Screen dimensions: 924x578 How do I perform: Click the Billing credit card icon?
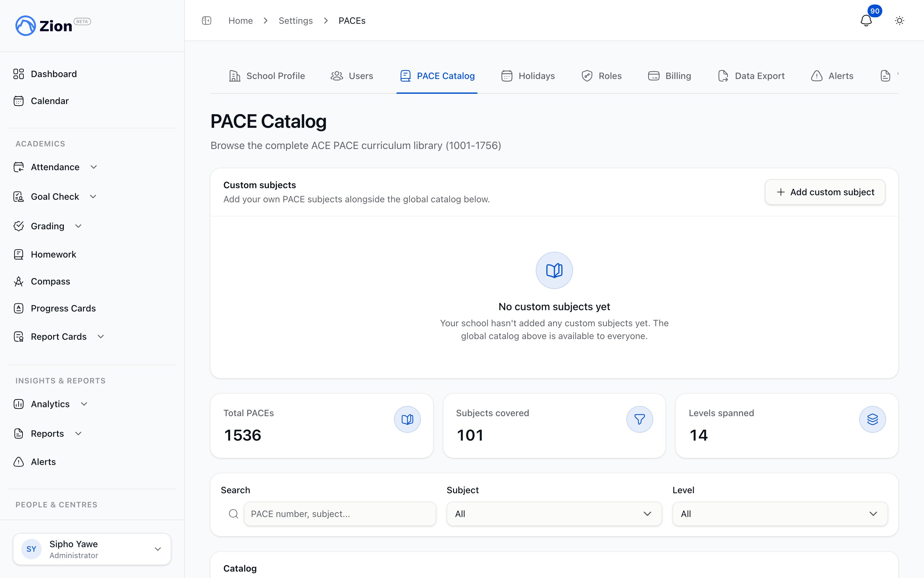(654, 76)
